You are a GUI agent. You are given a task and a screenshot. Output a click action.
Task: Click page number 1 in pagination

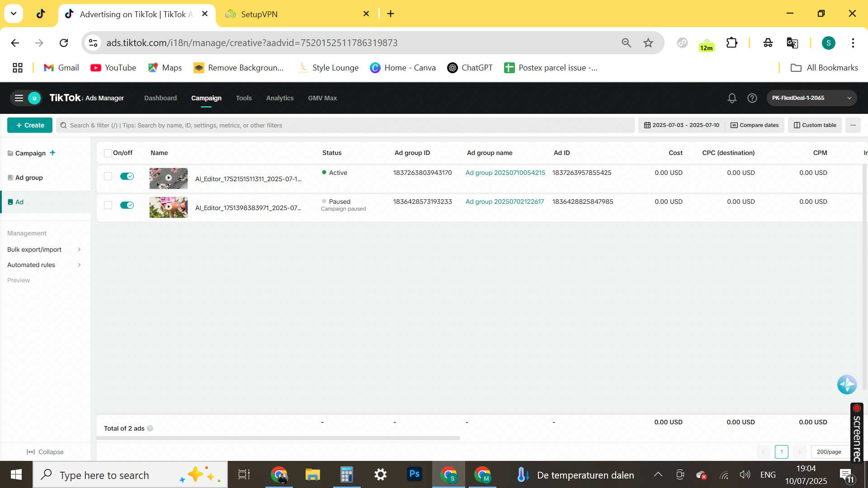(782, 452)
